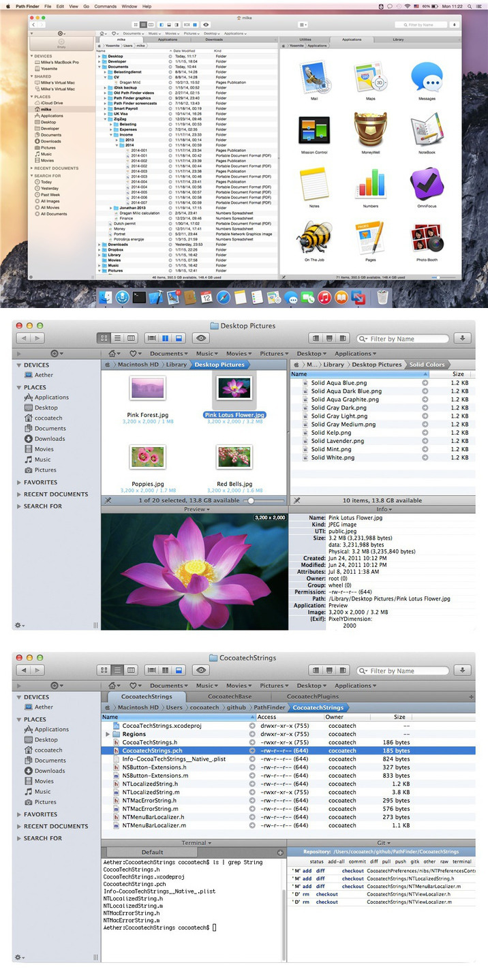Adjust icon size slider in Desktop Pictures pane
This screenshot has height=980, width=488.
tap(251, 500)
